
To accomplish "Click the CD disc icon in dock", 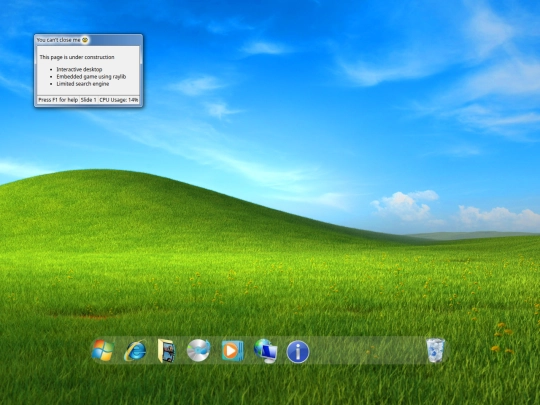I will coord(198,351).
